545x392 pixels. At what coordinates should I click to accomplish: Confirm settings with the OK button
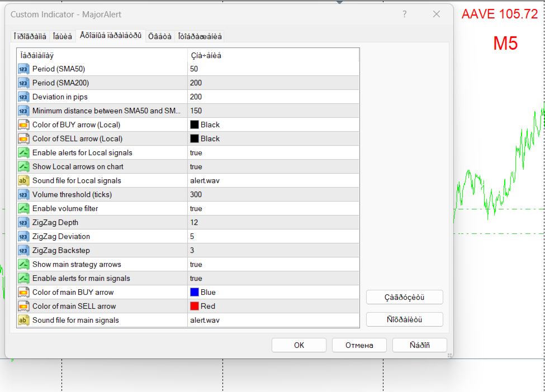click(299, 345)
